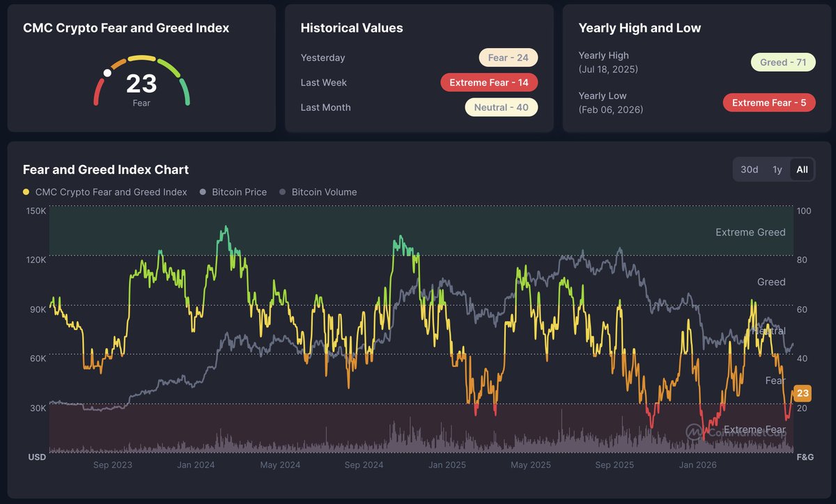Click the USD axis unit label
This screenshot has height=504, width=836.
tap(36, 457)
